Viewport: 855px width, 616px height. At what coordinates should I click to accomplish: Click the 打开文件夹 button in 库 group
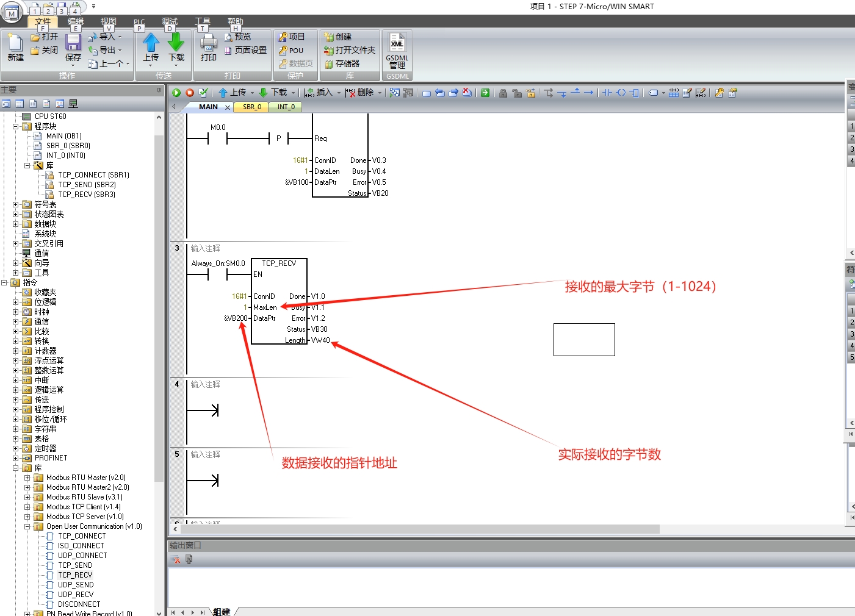[350, 50]
